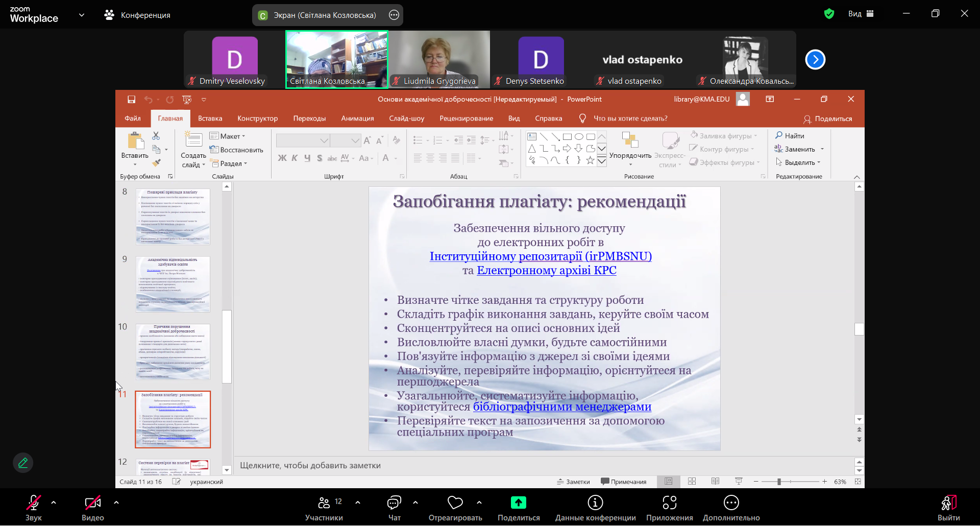Click the Создать слайд icon
Image resolution: width=980 pixels, height=526 pixels.
coord(193,139)
